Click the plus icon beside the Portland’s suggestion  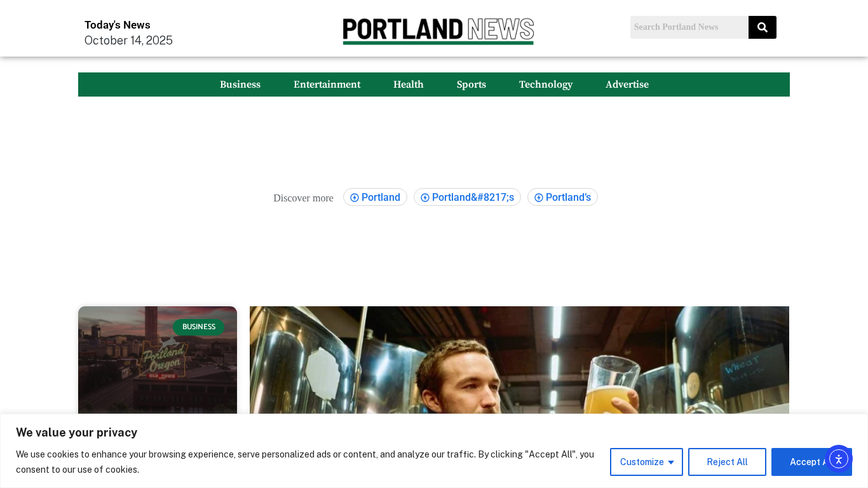click(x=539, y=198)
